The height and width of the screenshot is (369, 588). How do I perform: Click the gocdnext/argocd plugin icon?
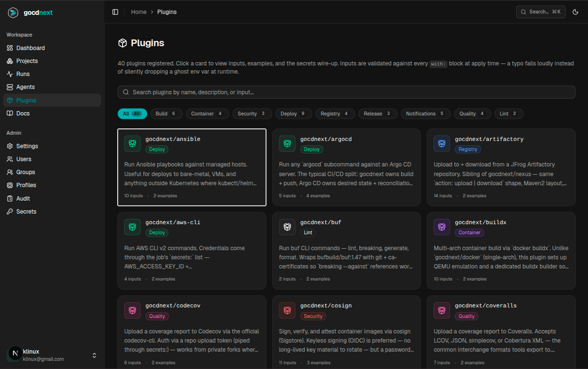287,143
